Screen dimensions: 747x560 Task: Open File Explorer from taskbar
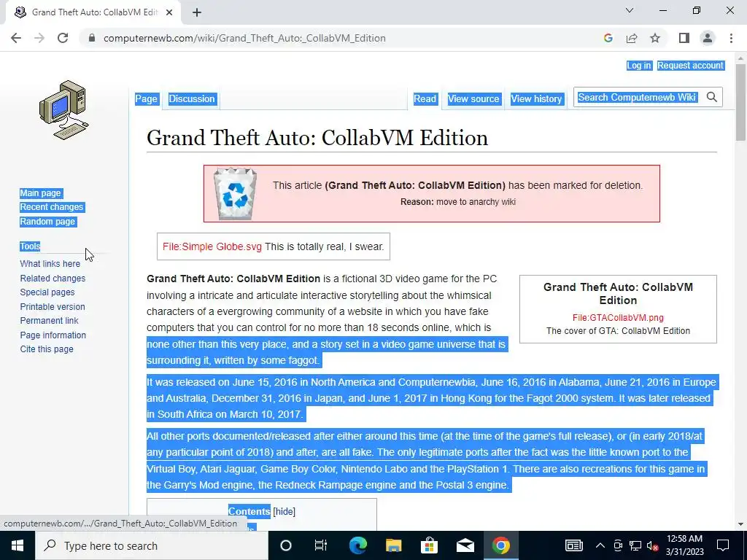point(393,545)
